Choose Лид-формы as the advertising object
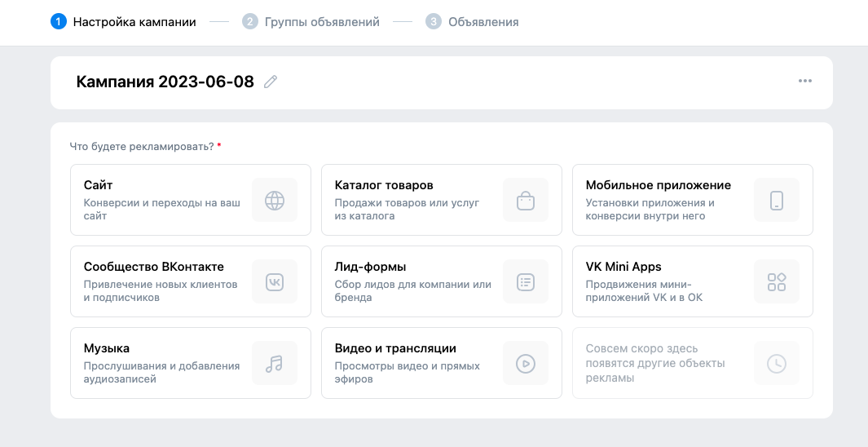The width and height of the screenshot is (868, 447). tap(442, 281)
